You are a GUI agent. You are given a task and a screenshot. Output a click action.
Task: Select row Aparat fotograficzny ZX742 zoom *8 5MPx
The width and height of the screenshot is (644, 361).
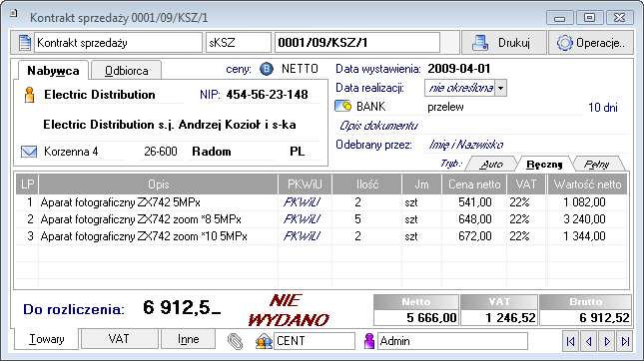coord(322,219)
